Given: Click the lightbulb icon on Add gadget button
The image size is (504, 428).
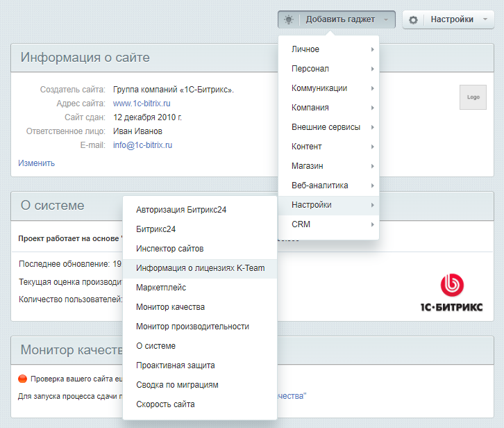Looking at the screenshot, I should click(289, 19).
